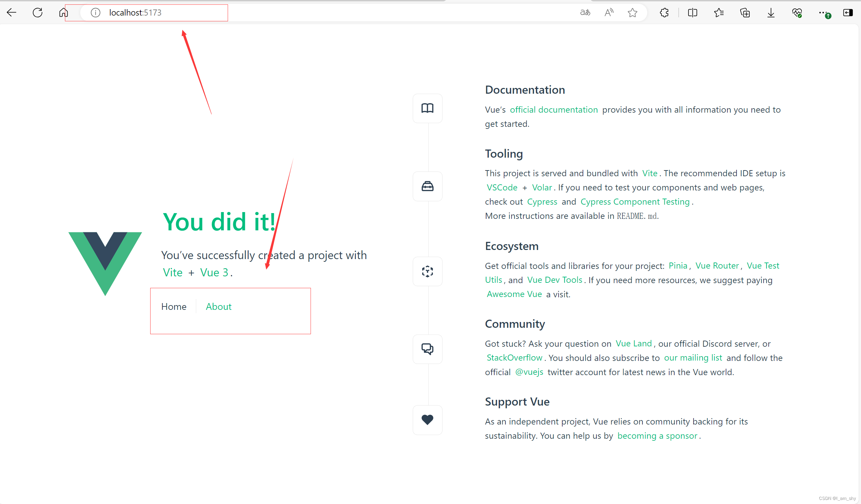This screenshot has width=861, height=504.
Task: Click the site information icon
Action: tap(95, 13)
